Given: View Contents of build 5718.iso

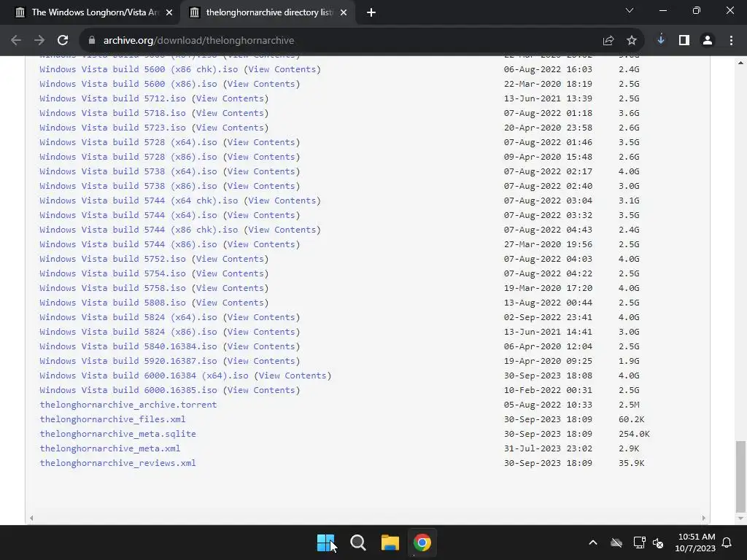Looking at the screenshot, I should click(230, 113).
